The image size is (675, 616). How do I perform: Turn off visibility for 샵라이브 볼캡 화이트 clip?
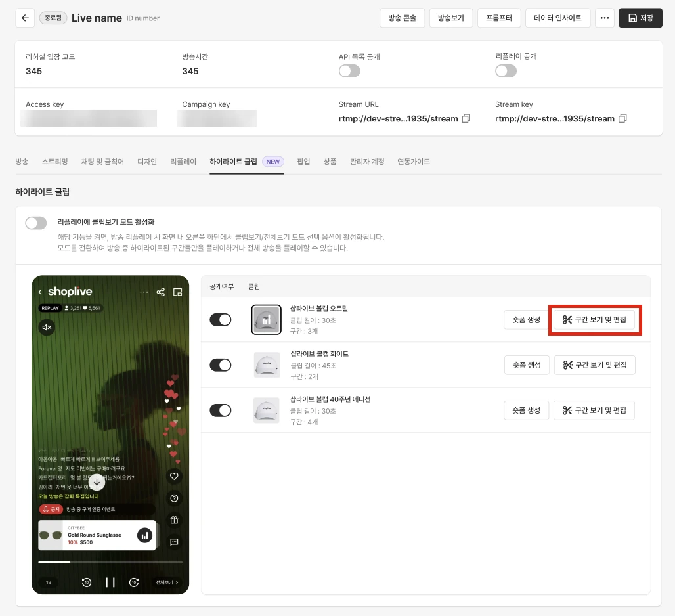221,365
